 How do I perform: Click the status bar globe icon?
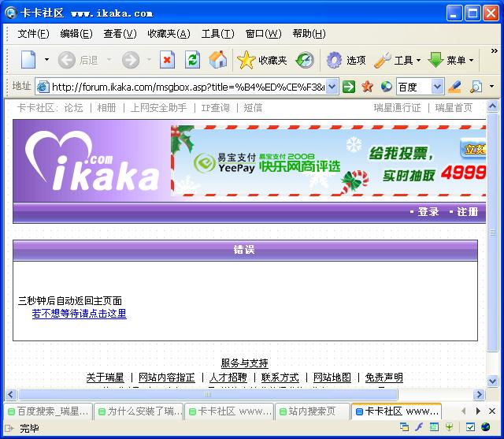(486, 427)
